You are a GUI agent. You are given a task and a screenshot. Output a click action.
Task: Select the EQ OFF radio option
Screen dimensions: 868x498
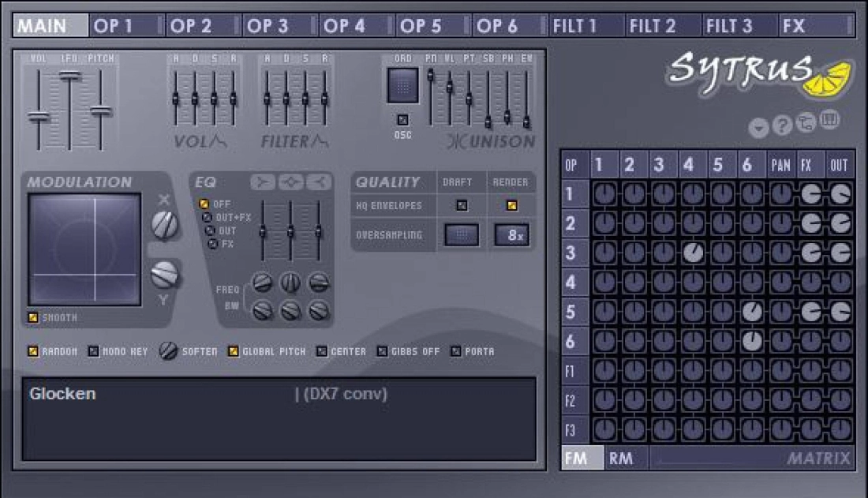204,204
